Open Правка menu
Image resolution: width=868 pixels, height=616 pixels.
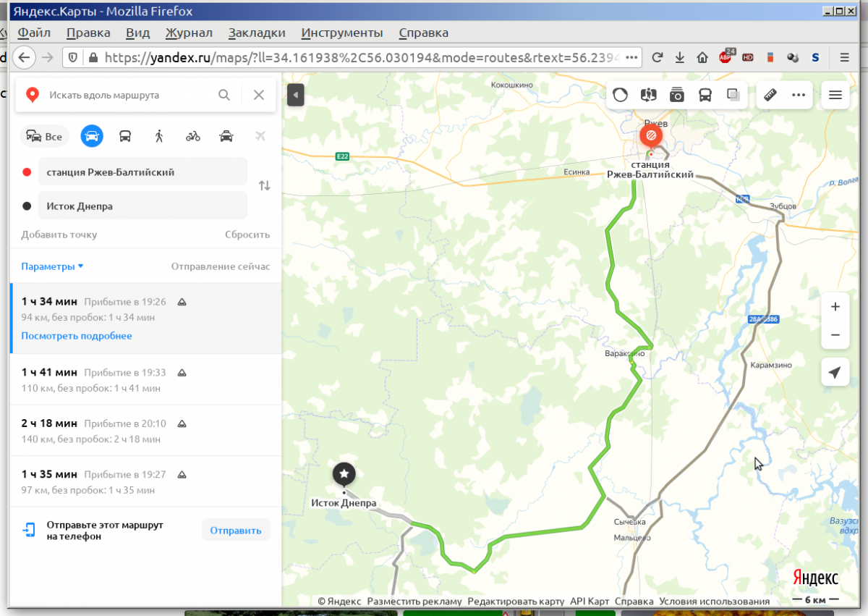88,33
